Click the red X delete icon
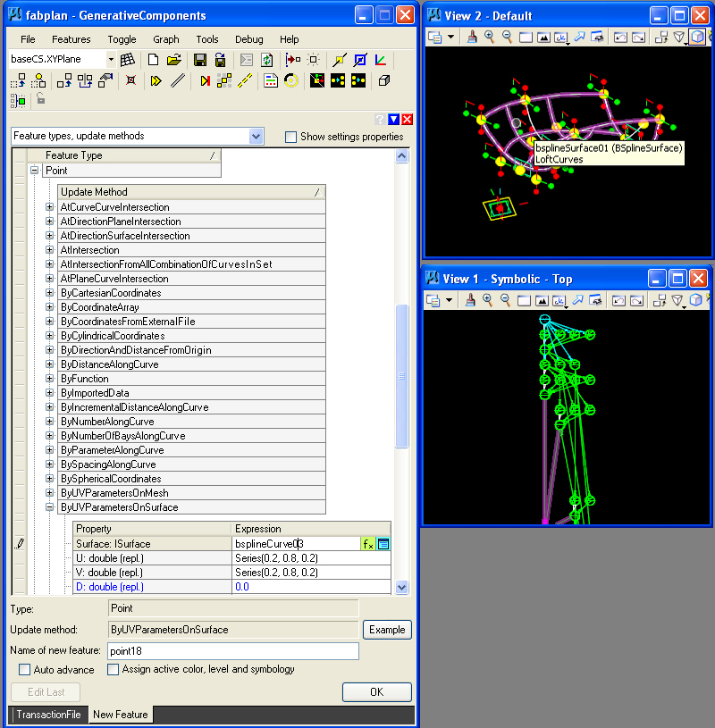 131,80
